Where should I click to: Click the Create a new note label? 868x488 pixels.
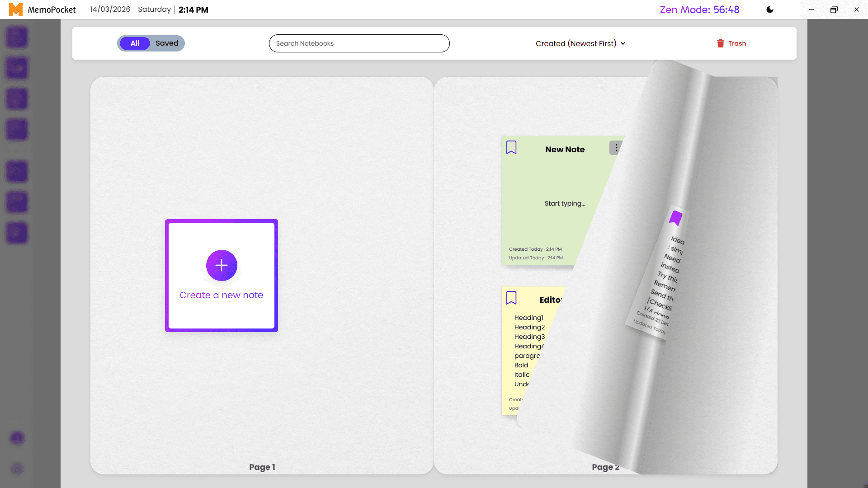[222, 295]
